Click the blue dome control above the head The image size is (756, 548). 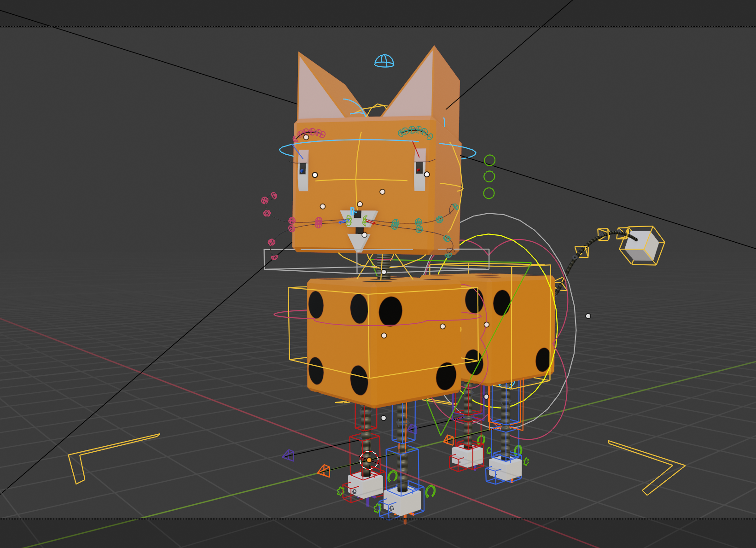[384, 61]
